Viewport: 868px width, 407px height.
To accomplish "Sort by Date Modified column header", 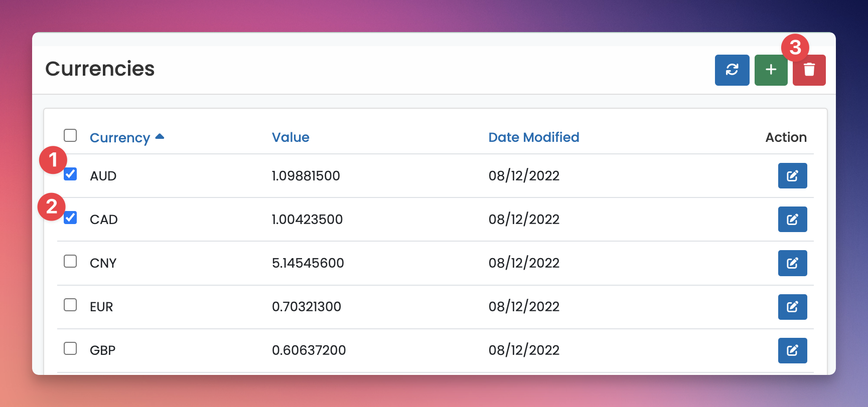I will pyautogui.click(x=533, y=137).
